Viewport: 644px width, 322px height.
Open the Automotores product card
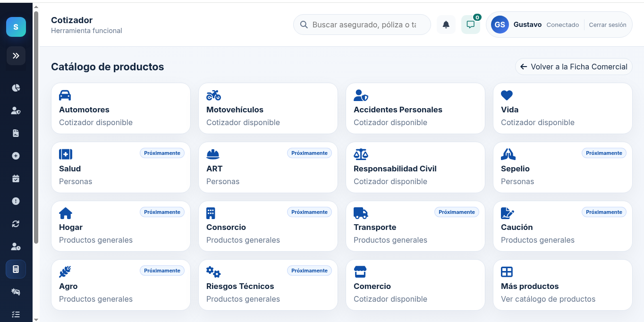click(121, 109)
